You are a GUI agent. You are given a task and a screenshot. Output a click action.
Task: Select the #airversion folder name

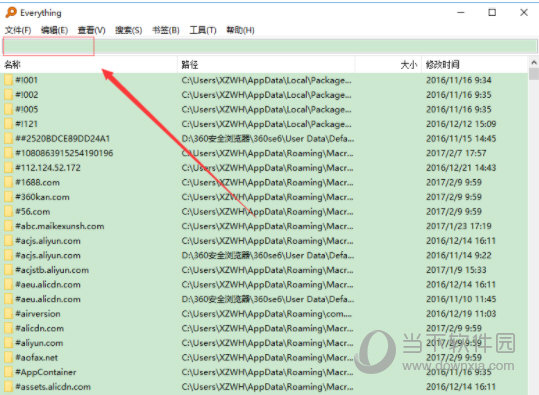point(38,314)
